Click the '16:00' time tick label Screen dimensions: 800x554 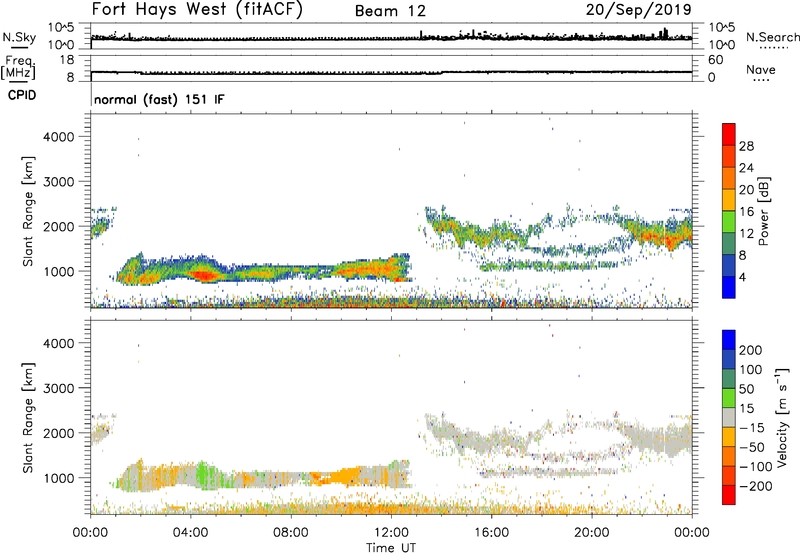coord(491,533)
